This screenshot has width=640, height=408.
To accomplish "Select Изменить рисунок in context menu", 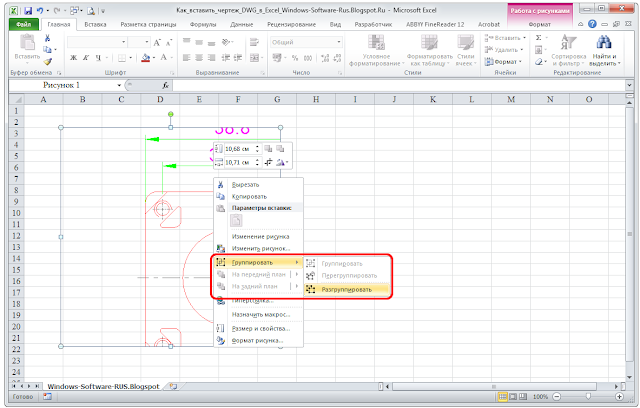I will [x=258, y=248].
